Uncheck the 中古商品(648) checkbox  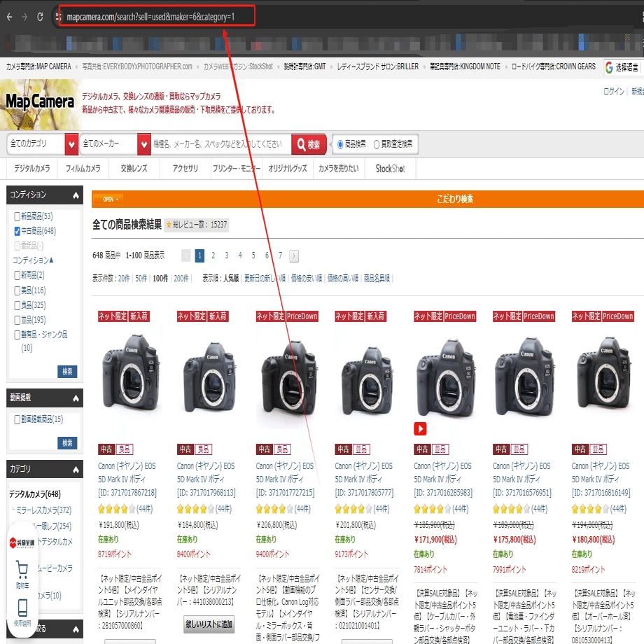click(17, 231)
